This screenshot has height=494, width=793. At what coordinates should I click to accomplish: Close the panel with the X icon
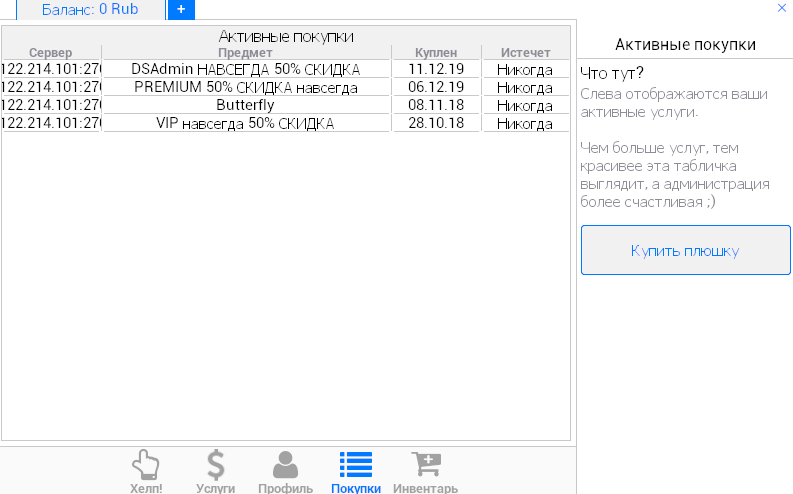[781, 8]
